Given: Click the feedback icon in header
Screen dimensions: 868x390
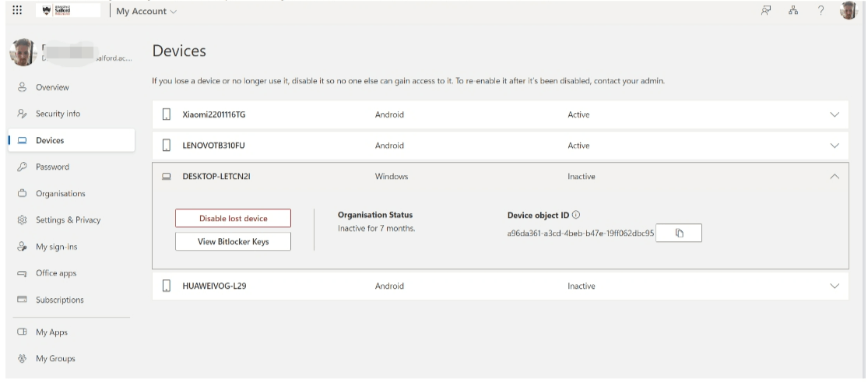Looking at the screenshot, I should point(766,10).
